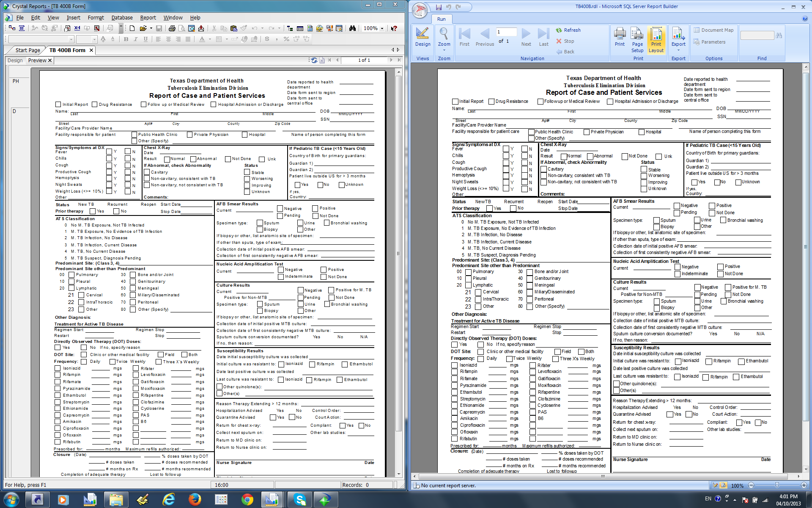The width and height of the screenshot is (812, 508).
Task: Open font name dropdown in Crystal formatting bar
Action: coord(71,39)
